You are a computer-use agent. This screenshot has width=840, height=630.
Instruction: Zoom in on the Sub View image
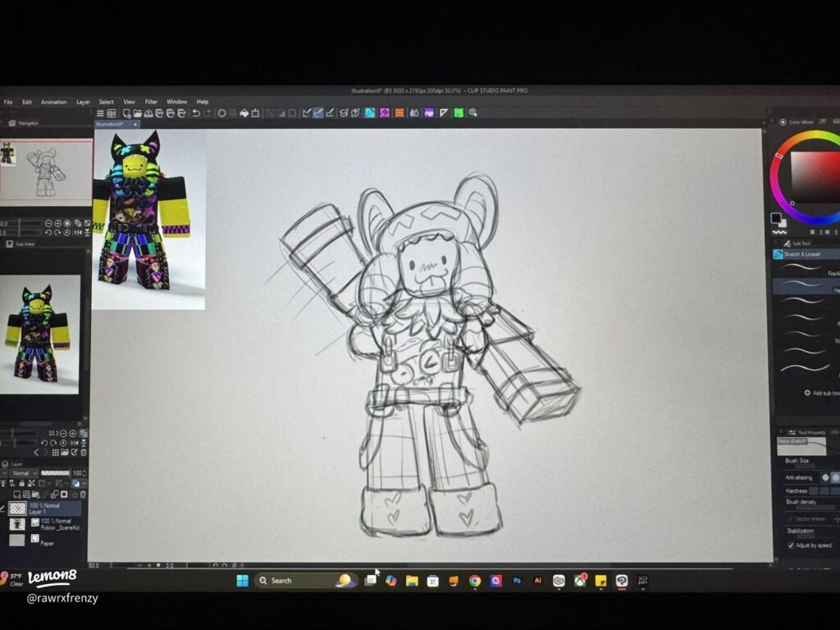coord(73,433)
